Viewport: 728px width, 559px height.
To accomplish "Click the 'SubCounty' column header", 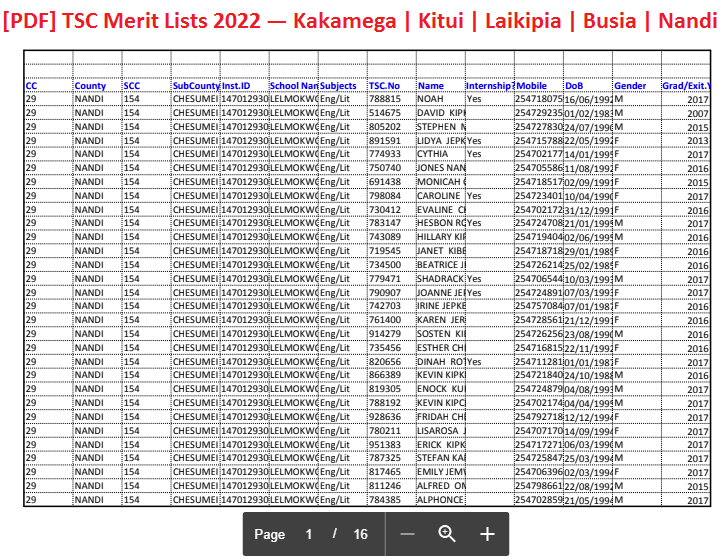I will click(195, 86).
